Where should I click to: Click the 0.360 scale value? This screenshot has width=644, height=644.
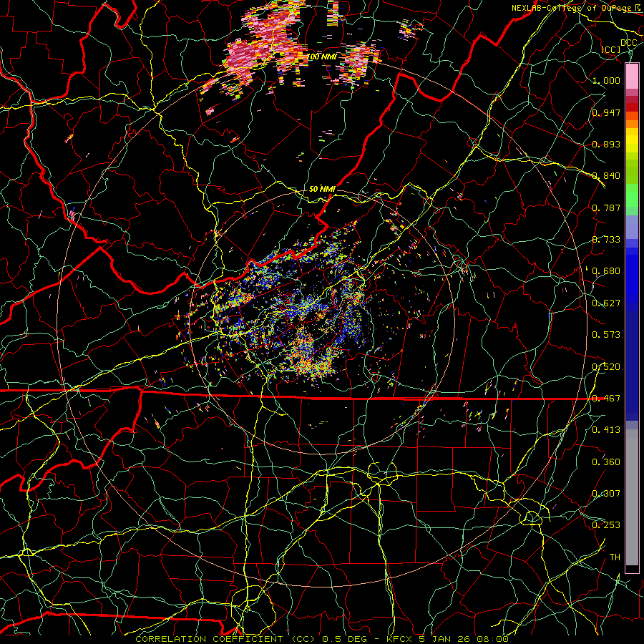coord(606,462)
